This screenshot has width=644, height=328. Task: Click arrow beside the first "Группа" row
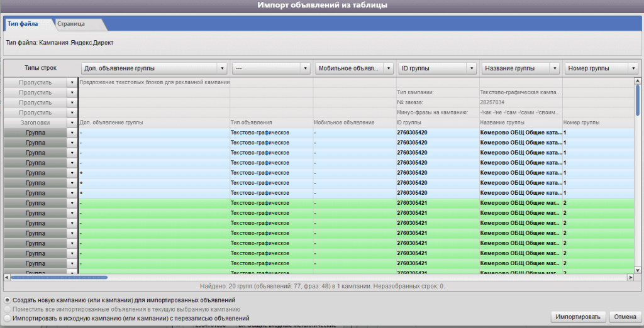coord(71,133)
